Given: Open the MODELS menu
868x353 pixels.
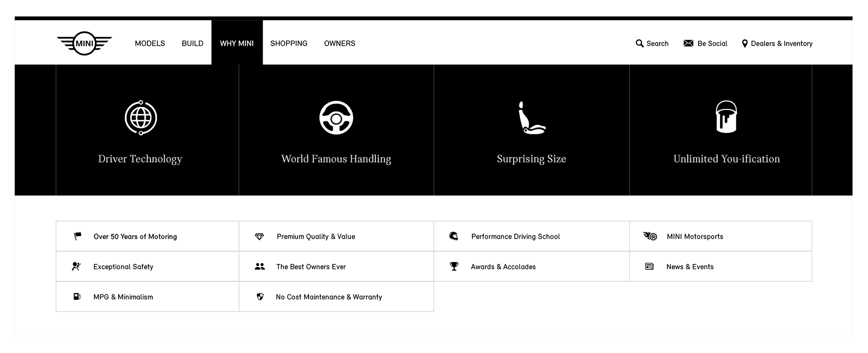Looking at the screenshot, I should pyautogui.click(x=150, y=43).
